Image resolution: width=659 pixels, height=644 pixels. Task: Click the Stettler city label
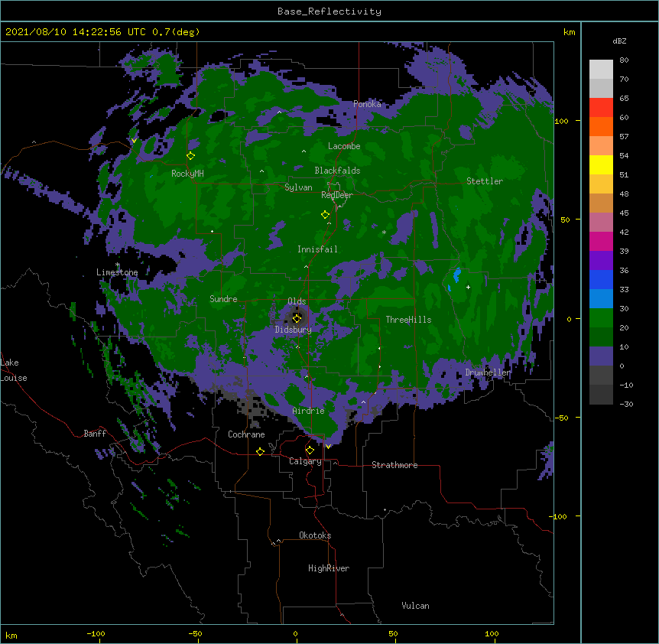point(485,181)
